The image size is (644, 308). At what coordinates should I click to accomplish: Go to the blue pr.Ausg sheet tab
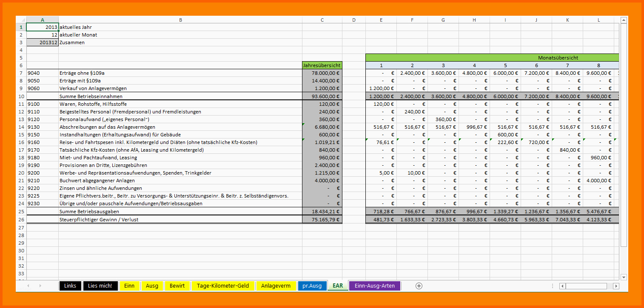[x=312, y=286]
